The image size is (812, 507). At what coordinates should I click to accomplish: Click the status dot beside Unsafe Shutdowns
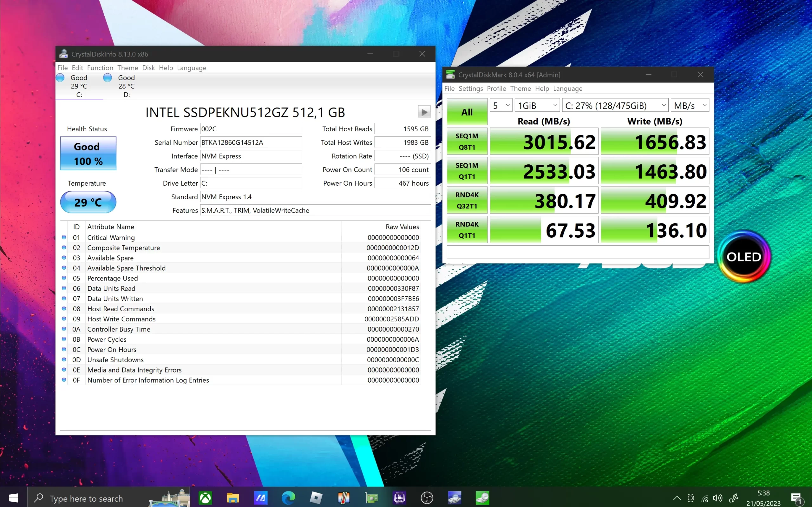(x=64, y=359)
